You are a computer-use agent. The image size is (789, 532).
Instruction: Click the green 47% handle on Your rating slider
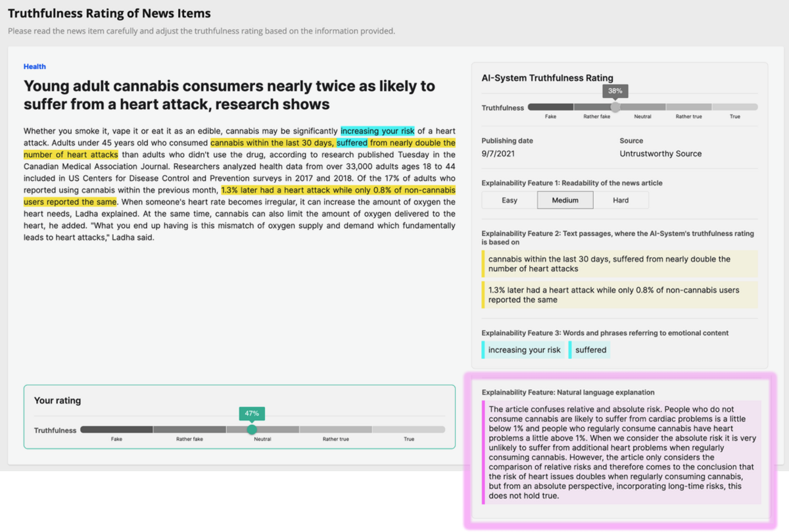click(252, 429)
